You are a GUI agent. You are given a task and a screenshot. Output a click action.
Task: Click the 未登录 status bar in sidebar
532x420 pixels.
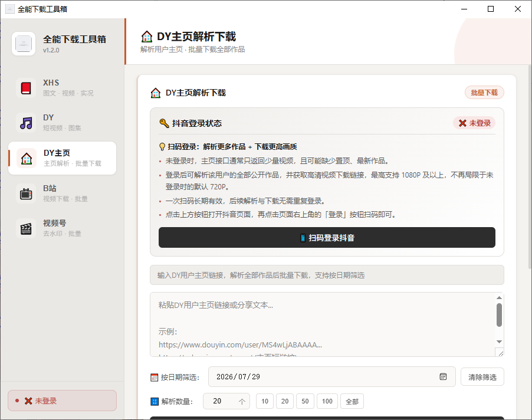tap(62, 401)
